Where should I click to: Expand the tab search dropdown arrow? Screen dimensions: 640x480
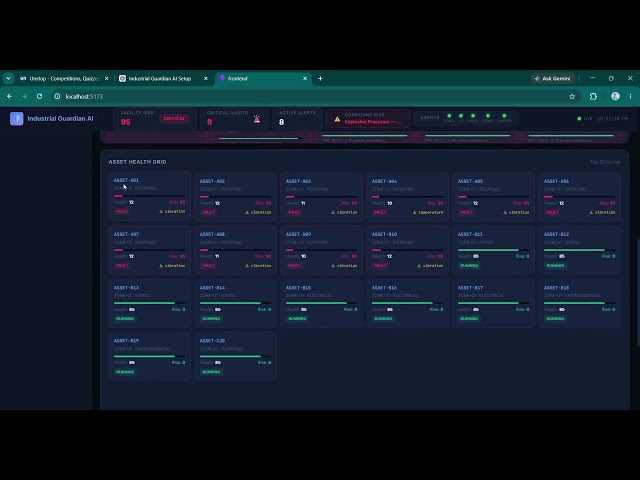(x=8, y=78)
